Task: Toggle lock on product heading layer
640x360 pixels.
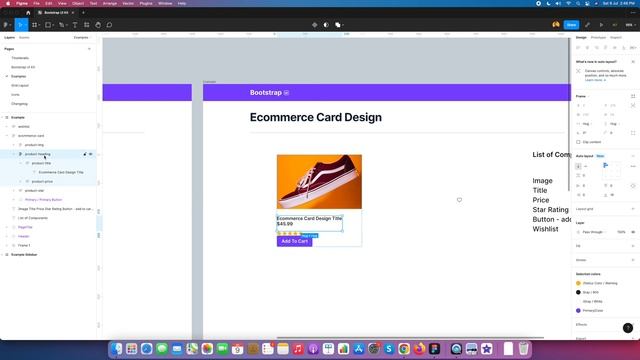Action: pos(85,154)
